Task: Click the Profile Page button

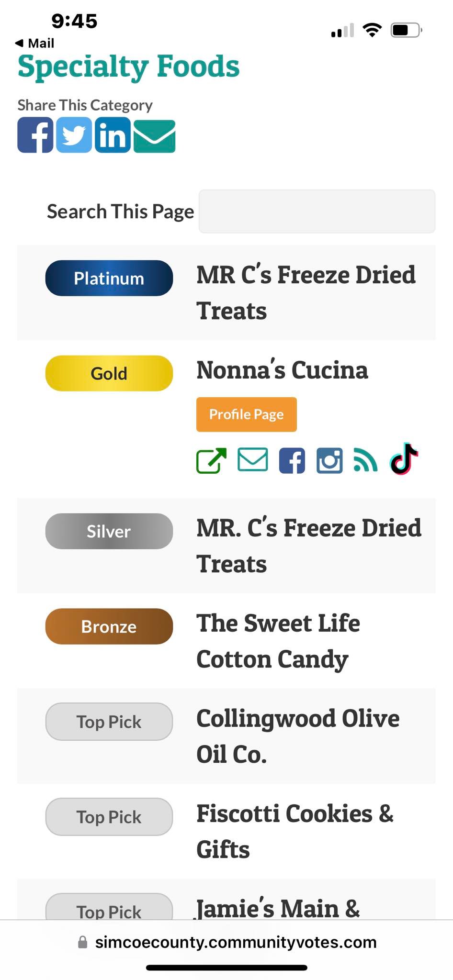Action: pyautogui.click(x=247, y=414)
